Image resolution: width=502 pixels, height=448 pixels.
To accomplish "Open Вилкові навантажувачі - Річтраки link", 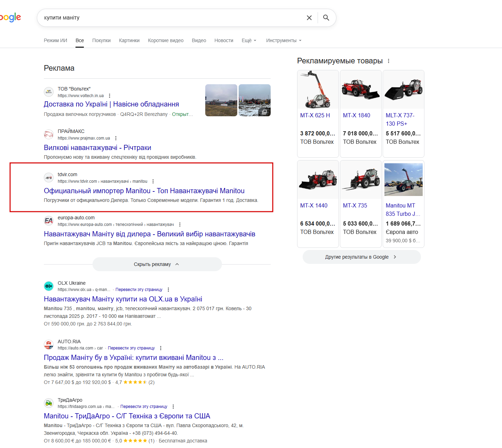I will (97, 148).
